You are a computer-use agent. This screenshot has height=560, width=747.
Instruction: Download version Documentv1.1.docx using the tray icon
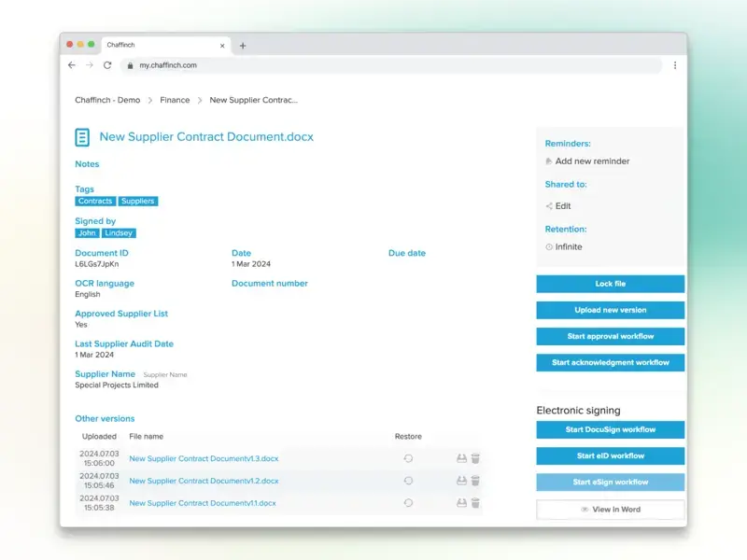click(x=461, y=503)
